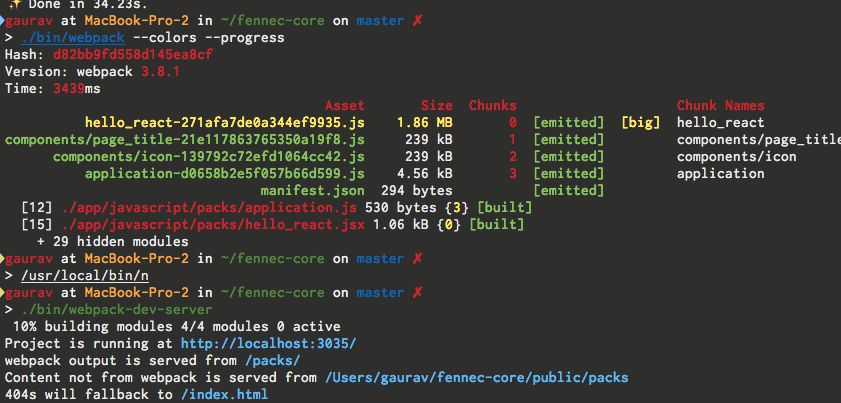Click webpack version number 3.8.1
The image size is (841, 403).
(x=160, y=72)
